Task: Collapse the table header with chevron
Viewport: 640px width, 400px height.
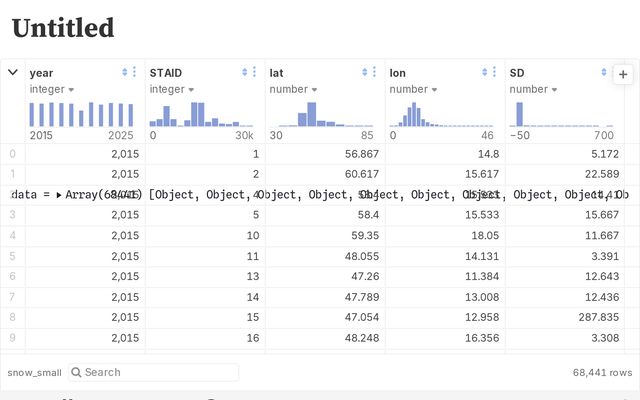Action: pos(13,72)
